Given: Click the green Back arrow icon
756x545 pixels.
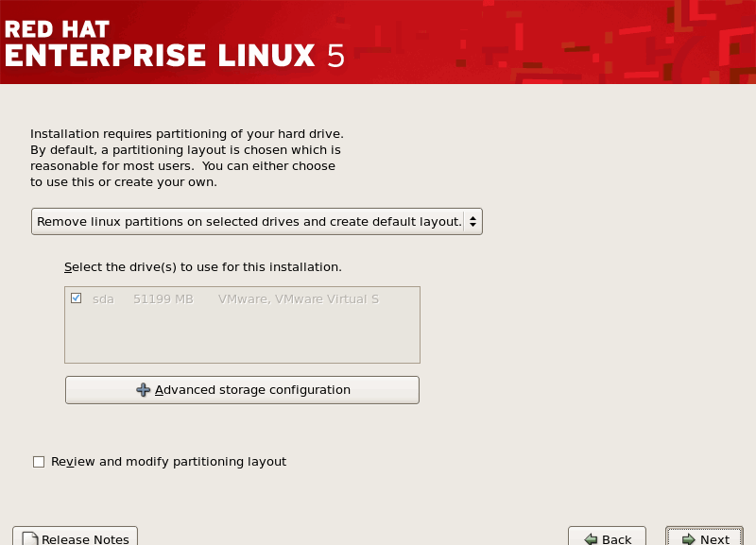Looking at the screenshot, I should pos(590,539).
